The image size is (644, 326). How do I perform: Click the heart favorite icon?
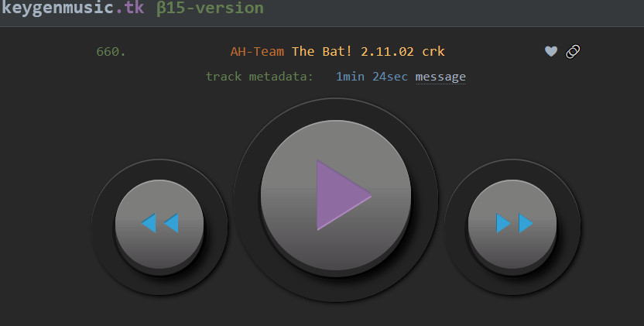coord(551,51)
